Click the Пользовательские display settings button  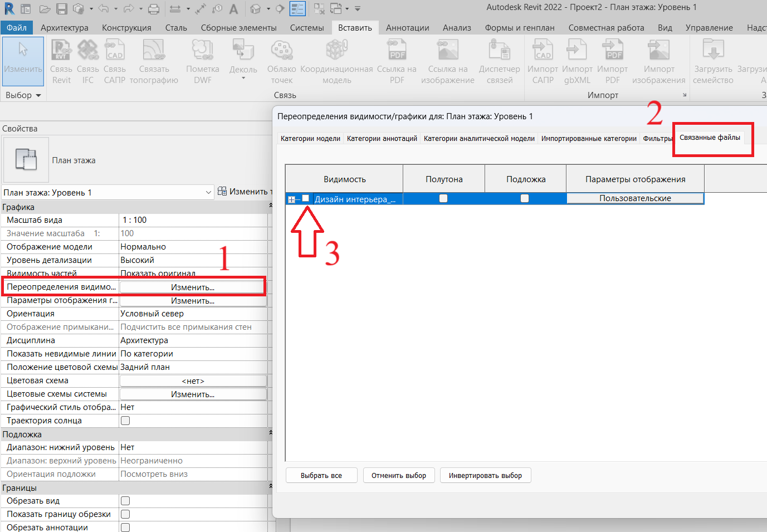635,198
